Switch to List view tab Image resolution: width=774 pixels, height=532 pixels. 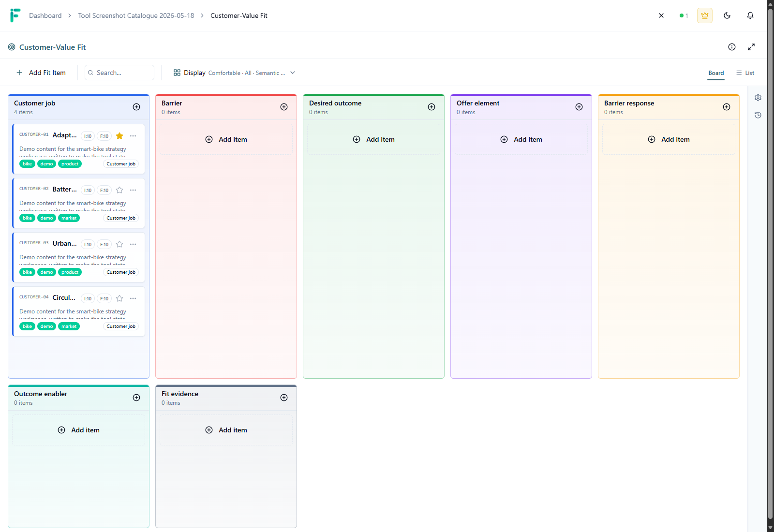pos(745,73)
